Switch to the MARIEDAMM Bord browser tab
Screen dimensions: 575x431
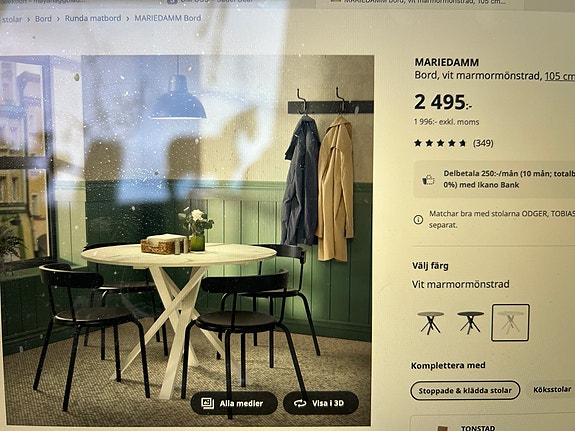(x=419, y=3)
